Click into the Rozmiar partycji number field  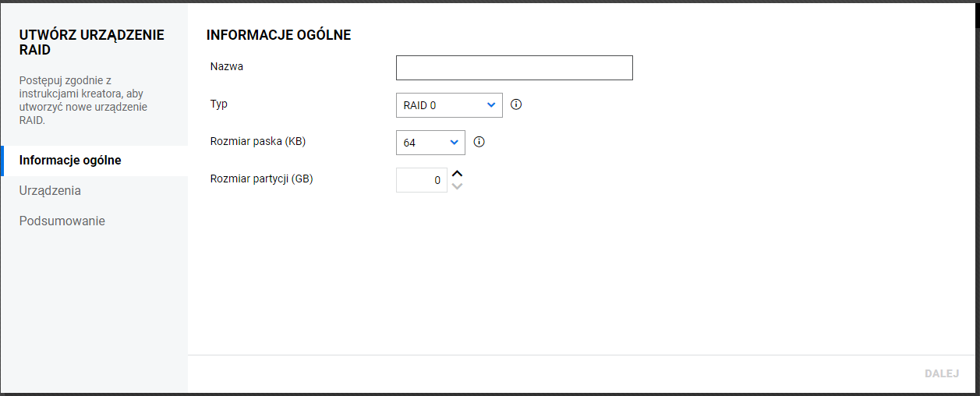(x=421, y=180)
